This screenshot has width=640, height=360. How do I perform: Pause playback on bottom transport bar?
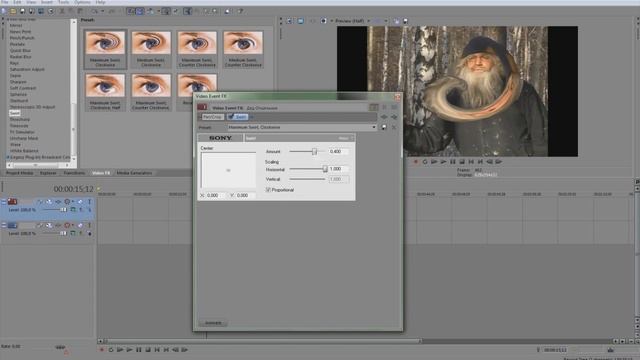point(139,350)
